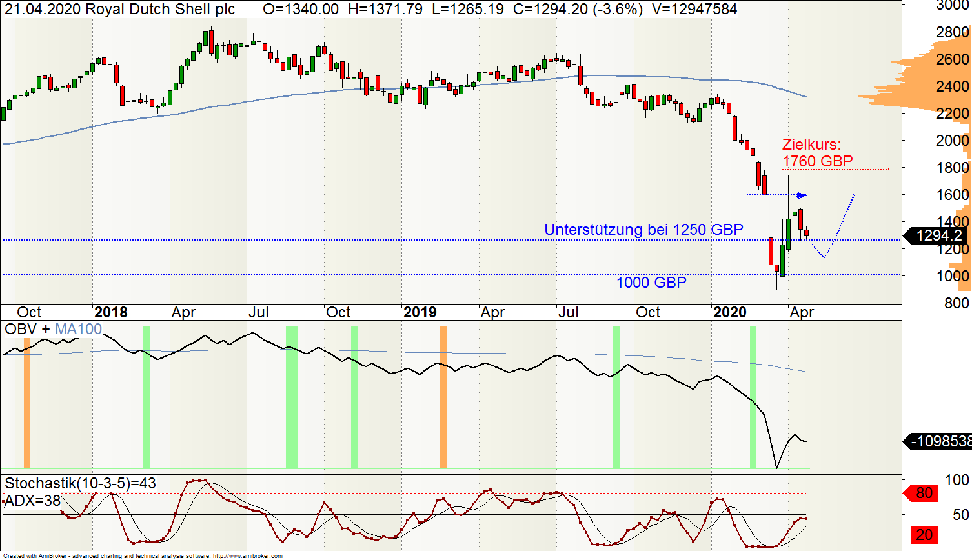Click the red Zielkurs: label

click(x=811, y=145)
